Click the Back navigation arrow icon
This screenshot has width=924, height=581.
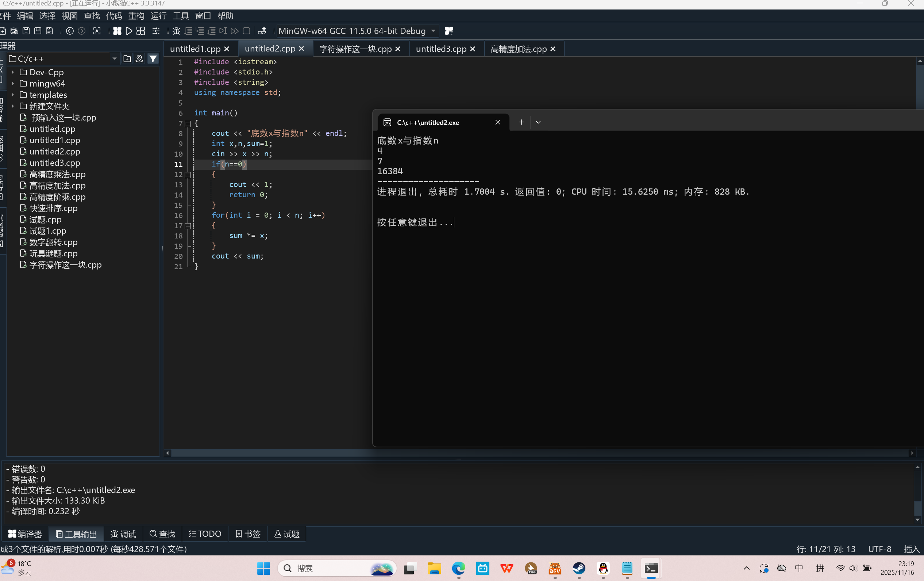(x=70, y=31)
